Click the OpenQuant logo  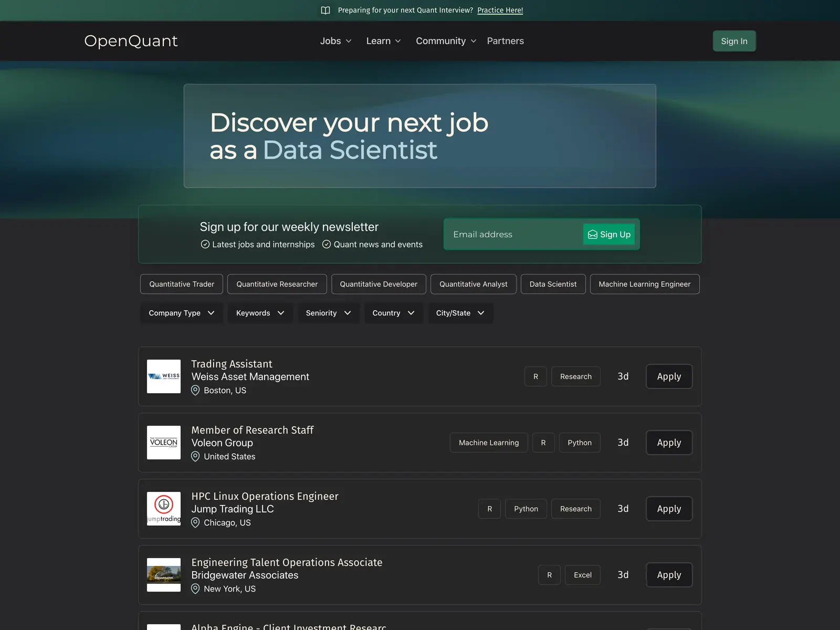131,41
